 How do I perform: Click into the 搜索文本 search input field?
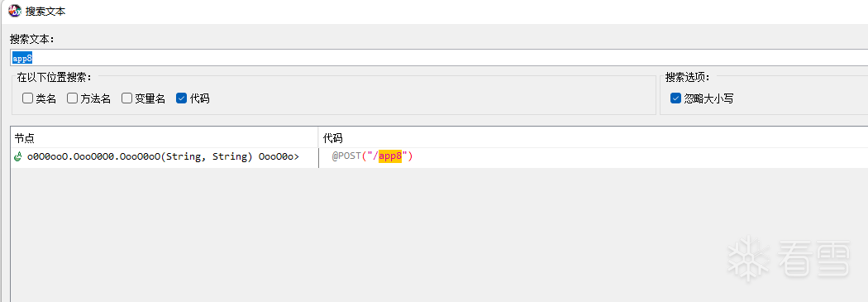[x=439, y=58]
